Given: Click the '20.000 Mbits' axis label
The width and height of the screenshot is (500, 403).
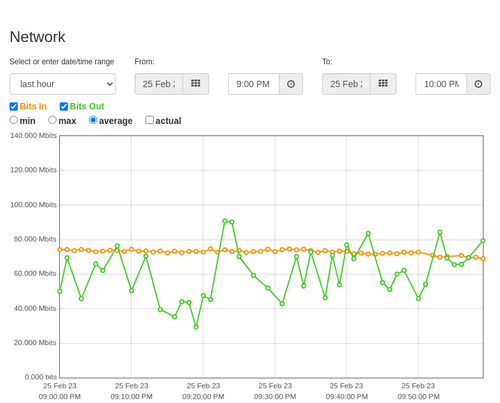Looking at the screenshot, I should click(x=35, y=343).
